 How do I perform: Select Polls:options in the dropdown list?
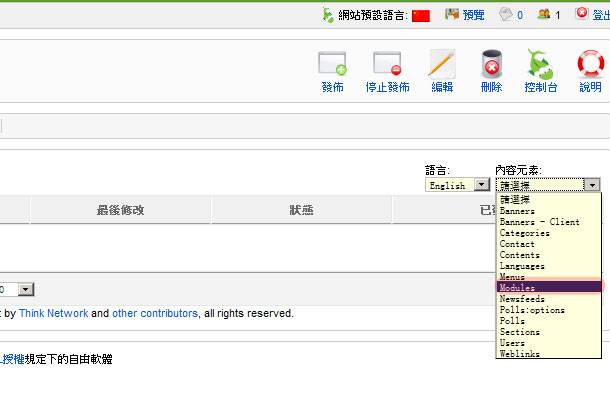click(549, 310)
